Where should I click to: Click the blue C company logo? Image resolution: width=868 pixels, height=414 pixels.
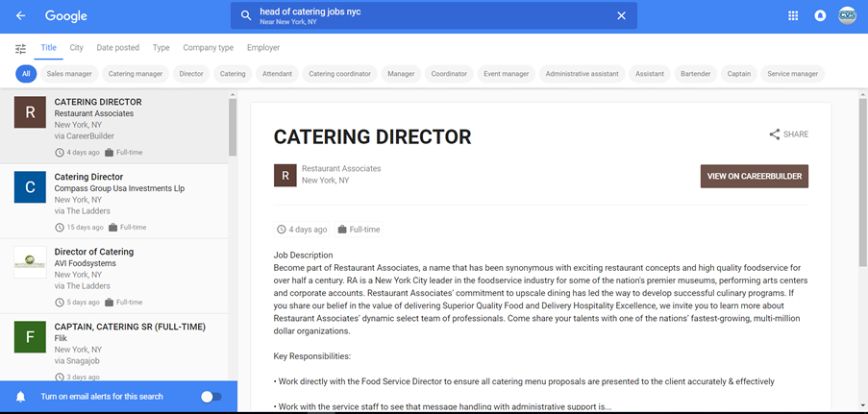pyautogui.click(x=30, y=187)
